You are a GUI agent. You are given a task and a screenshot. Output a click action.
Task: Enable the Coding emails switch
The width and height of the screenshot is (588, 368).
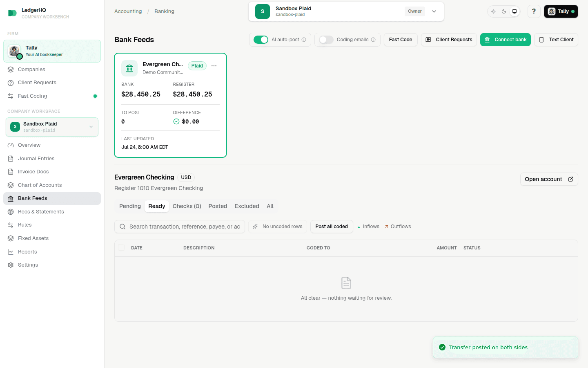[x=326, y=40]
